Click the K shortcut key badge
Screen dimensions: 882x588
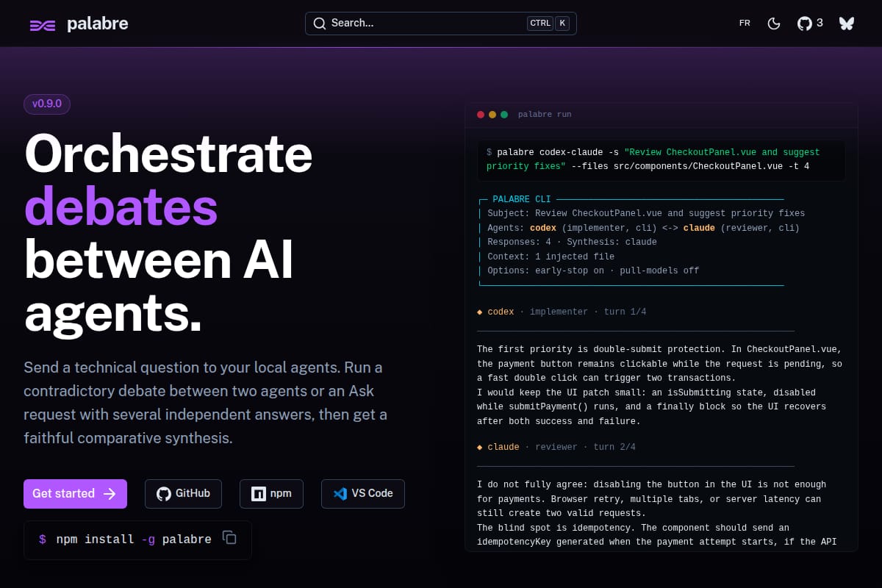coord(562,24)
